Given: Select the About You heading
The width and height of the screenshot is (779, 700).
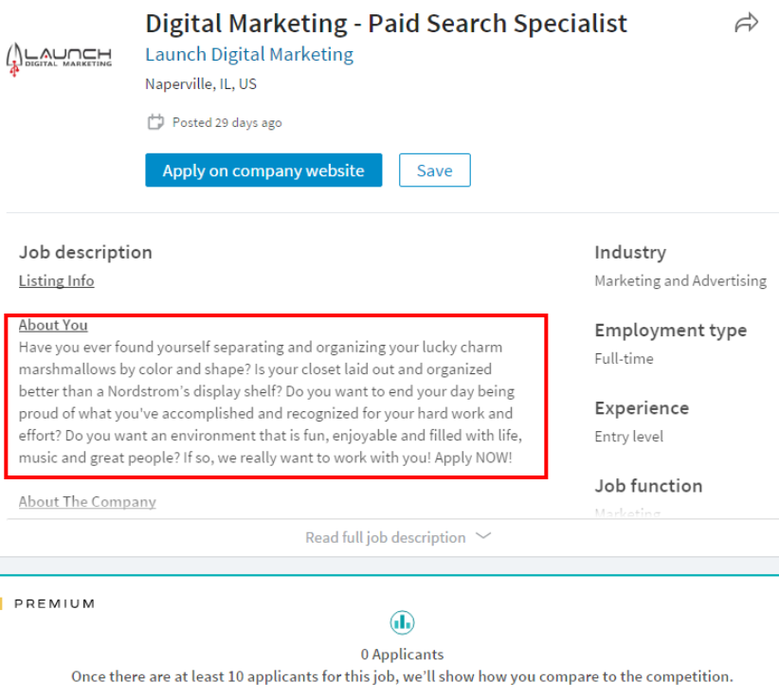Looking at the screenshot, I should coord(53,325).
